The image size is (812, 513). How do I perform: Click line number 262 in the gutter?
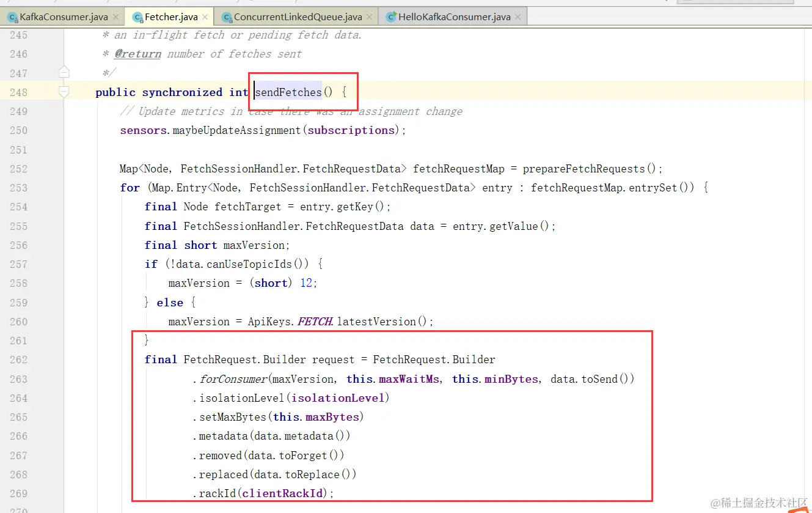tap(19, 360)
